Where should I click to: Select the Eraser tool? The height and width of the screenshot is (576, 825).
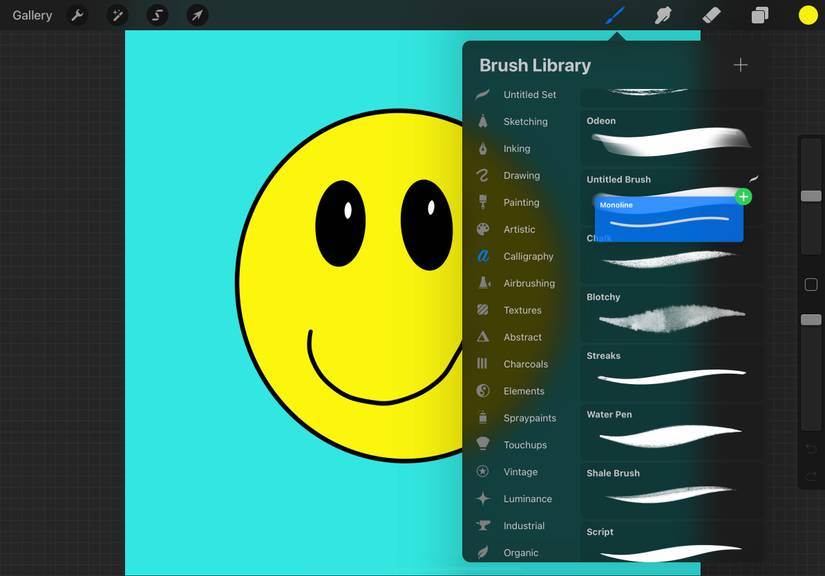point(711,15)
